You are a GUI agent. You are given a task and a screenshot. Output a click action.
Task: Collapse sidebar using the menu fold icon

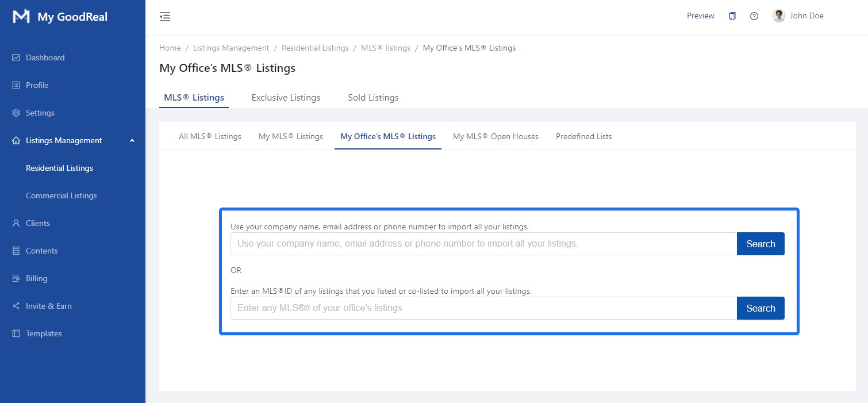click(x=165, y=17)
